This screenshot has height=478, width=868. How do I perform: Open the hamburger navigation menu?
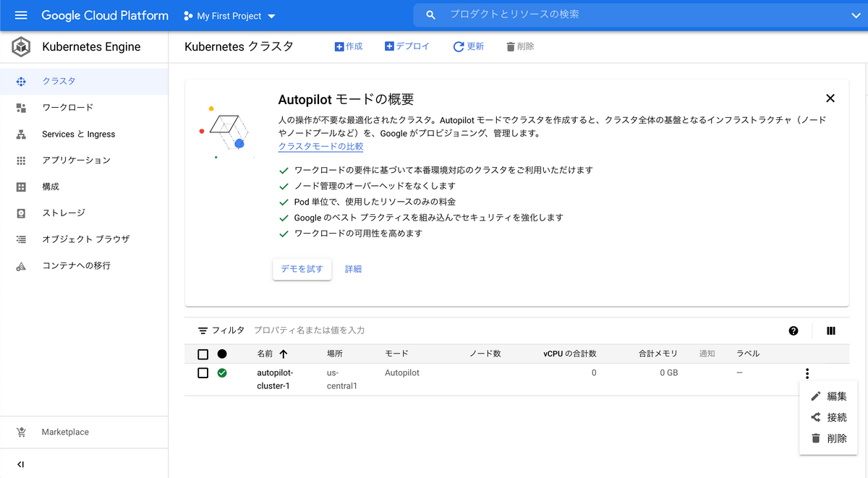coord(20,15)
